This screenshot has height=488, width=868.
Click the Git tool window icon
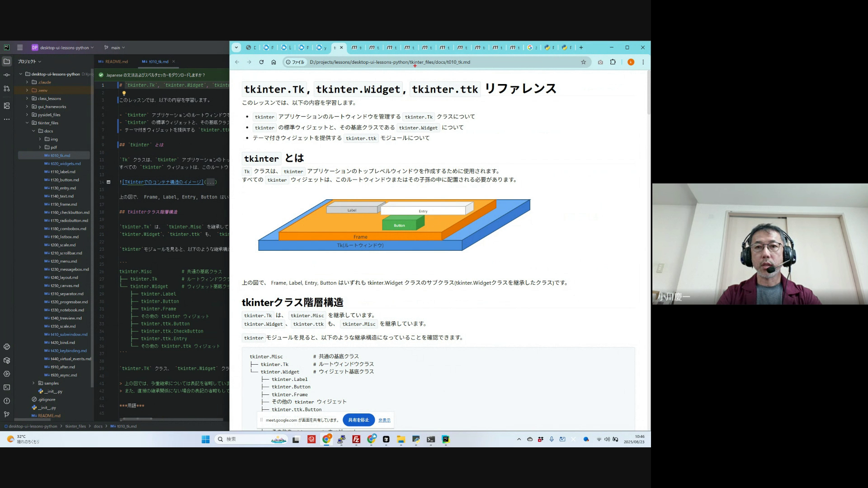tap(7, 414)
